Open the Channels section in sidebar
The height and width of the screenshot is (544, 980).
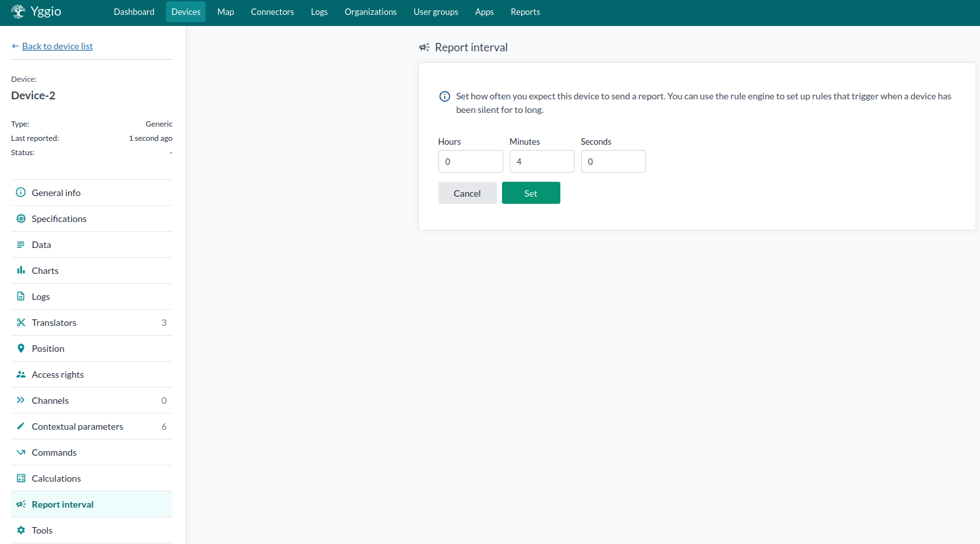click(x=50, y=401)
